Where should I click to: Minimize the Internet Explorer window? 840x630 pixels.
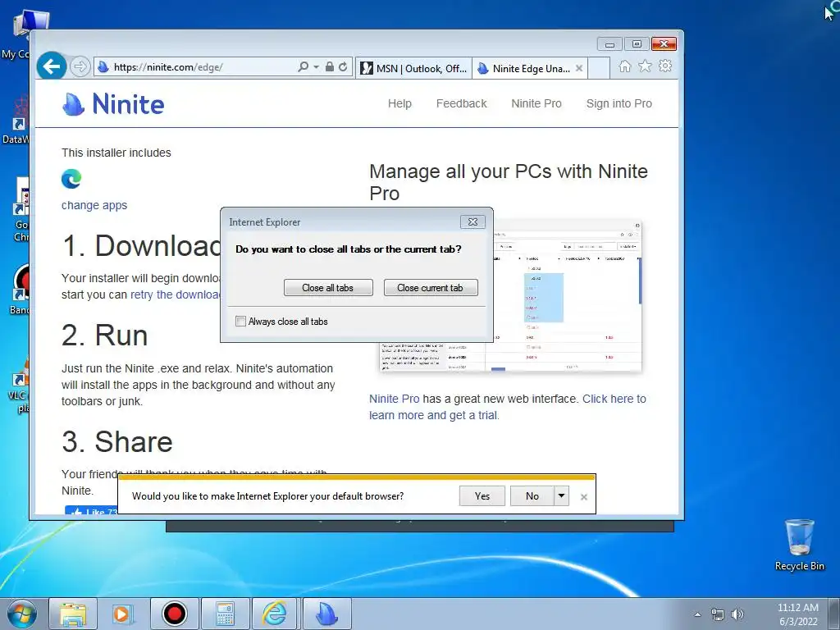click(609, 44)
